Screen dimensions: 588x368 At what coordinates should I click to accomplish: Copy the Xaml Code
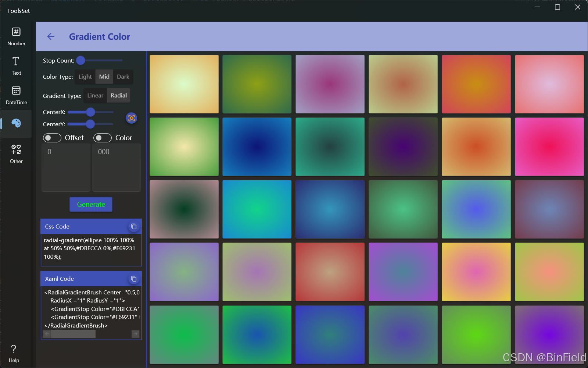click(134, 279)
